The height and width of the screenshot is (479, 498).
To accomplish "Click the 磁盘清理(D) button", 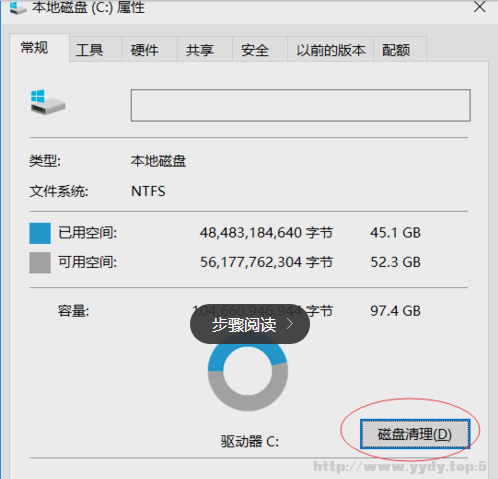I will coord(415,434).
